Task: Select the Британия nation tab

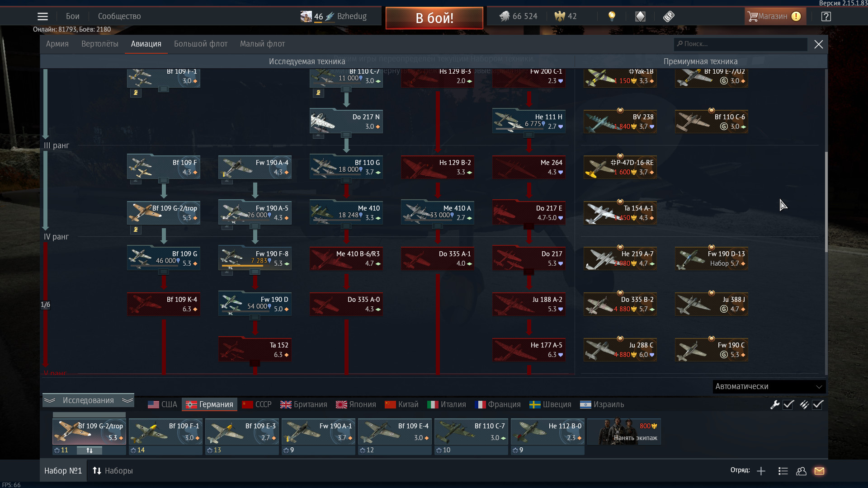Action: coord(303,404)
